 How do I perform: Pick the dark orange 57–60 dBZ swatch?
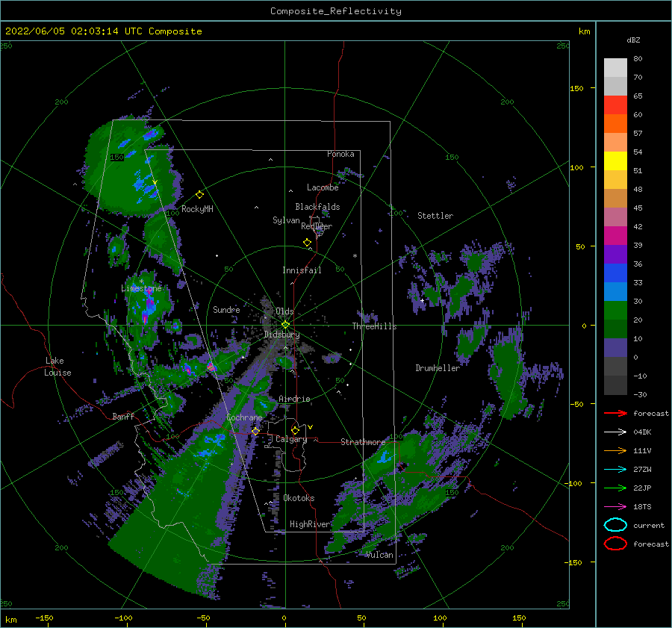[615, 124]
